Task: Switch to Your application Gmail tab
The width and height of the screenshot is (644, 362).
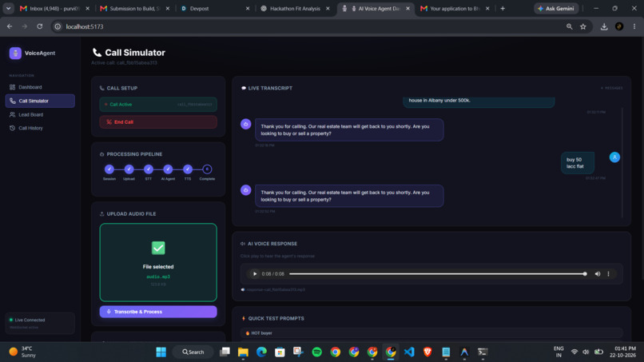Action: tap(455, 8)
